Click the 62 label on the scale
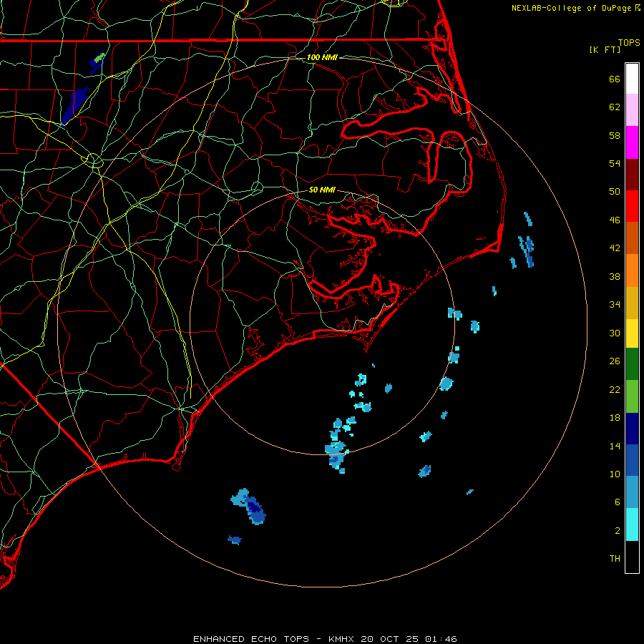The width and height of the screenshot is (644, 644). (x=615, y=107)
